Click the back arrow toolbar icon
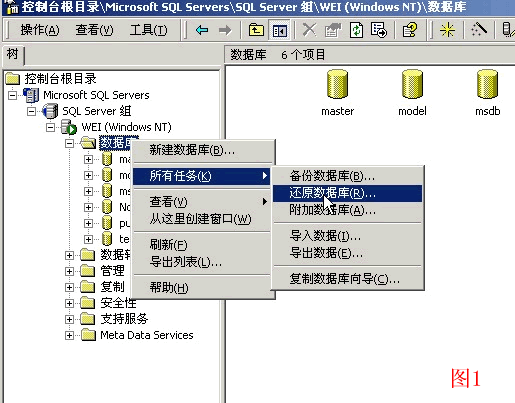This screenshot has width=515, height=403. point(202,30)
